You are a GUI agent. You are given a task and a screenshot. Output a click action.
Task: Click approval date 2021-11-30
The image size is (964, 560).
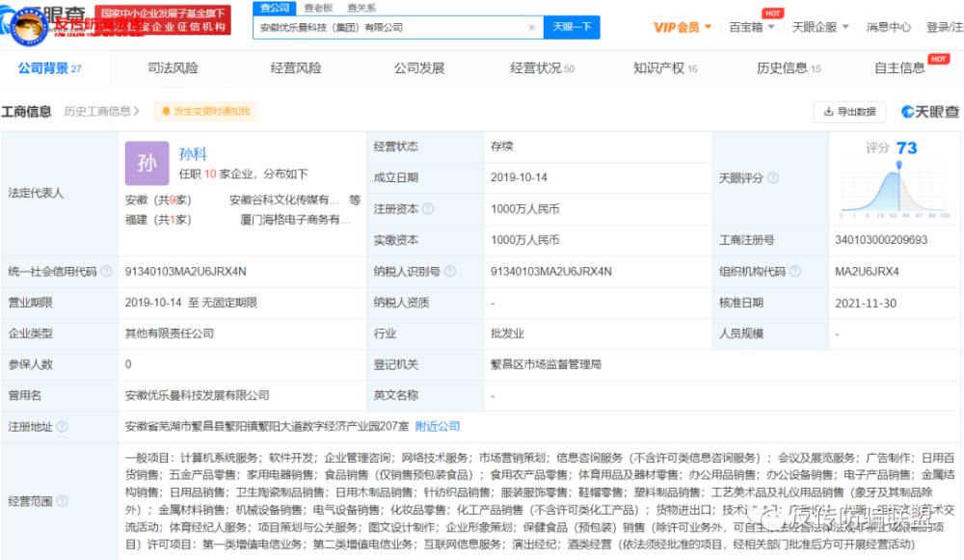866,303
